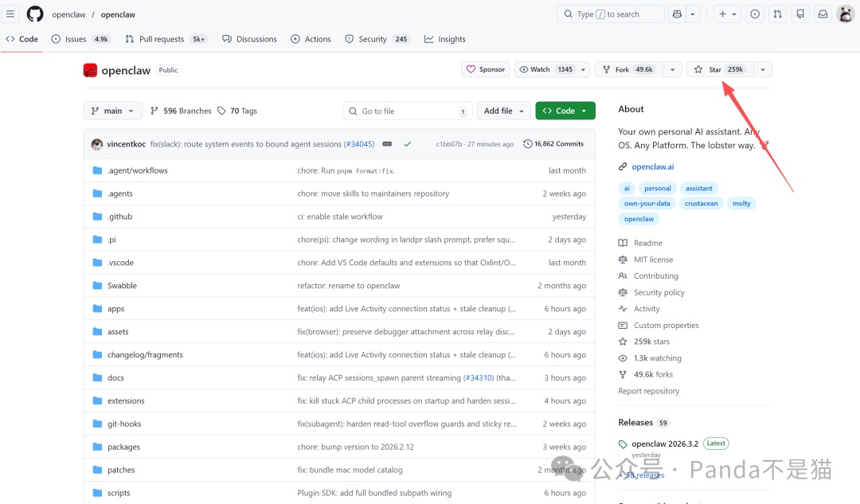
Task: Select the crustacean topic tag
Action: [x=701, y=204]
